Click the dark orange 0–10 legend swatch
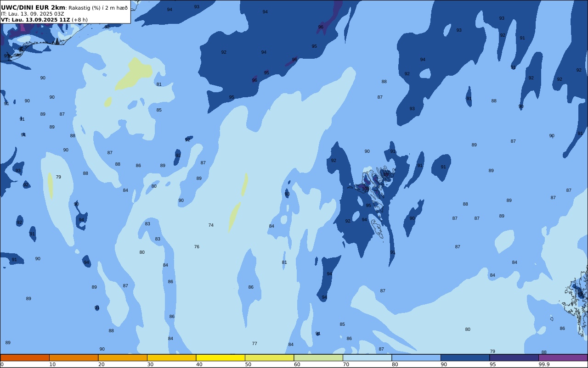Viewport: 588px width, 368px height. coord(25,357)
